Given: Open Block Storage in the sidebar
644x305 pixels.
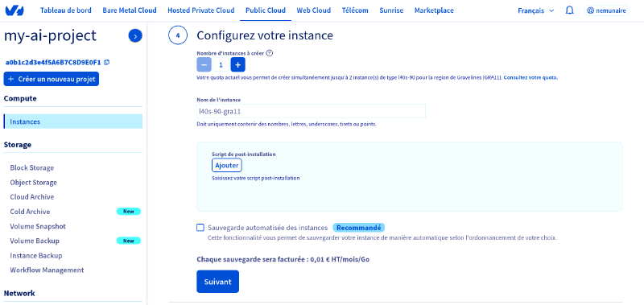Looking at the screenshot, I should click(32, 167).
